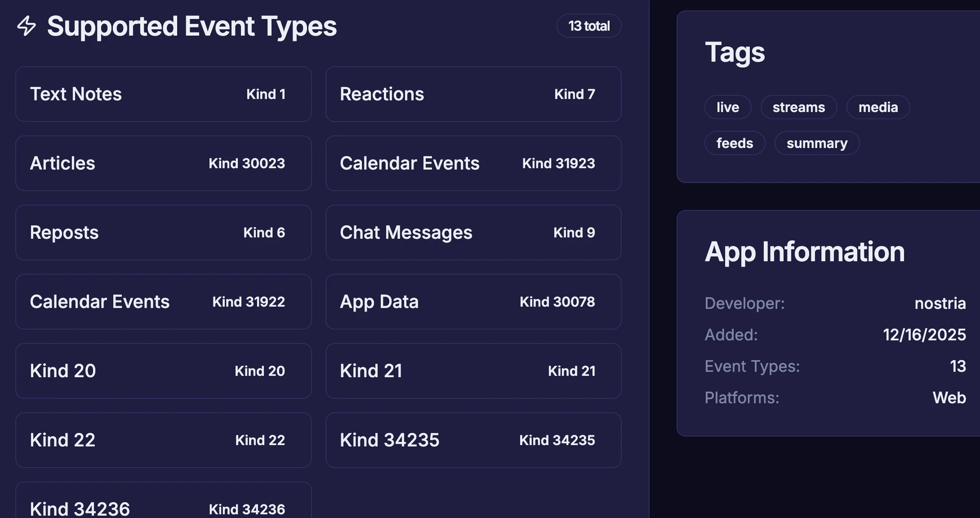This screenshot has width=980, height=518.
Task: Click the live tag
Action: (x=727, y=107)
